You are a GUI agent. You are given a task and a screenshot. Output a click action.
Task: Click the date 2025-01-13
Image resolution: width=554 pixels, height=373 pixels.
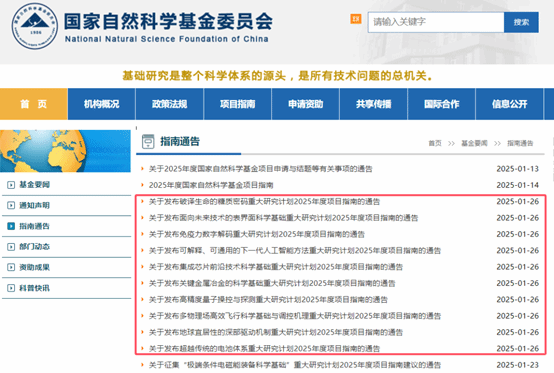point(517,169)
